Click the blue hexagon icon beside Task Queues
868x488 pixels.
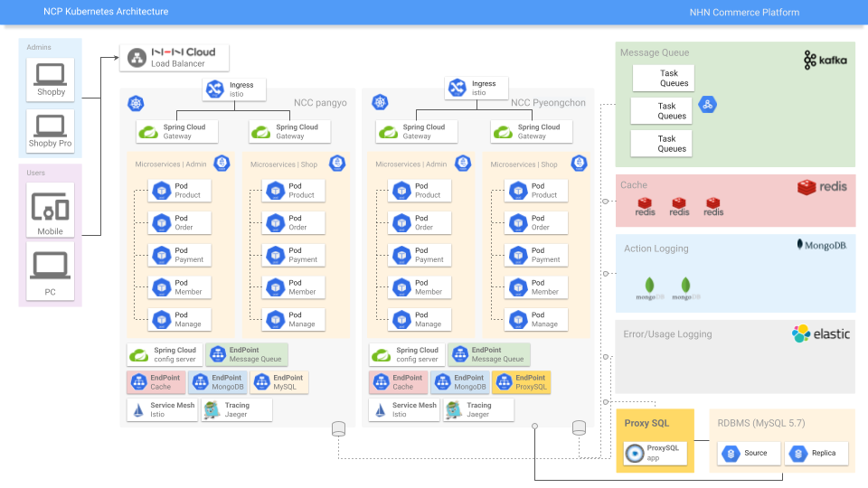coord(707,104)
